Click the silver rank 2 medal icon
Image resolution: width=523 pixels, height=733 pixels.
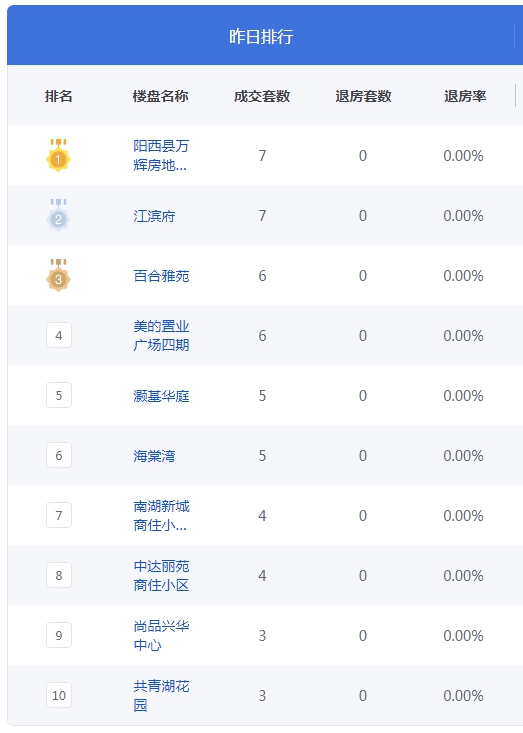click(x=58, y=215)
